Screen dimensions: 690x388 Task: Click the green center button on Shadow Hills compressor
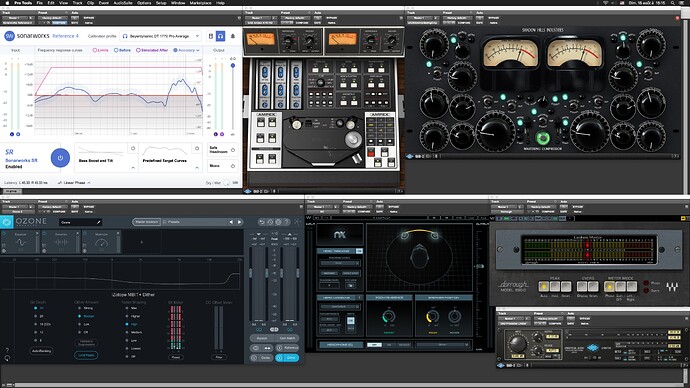click(x=543, y=138)
